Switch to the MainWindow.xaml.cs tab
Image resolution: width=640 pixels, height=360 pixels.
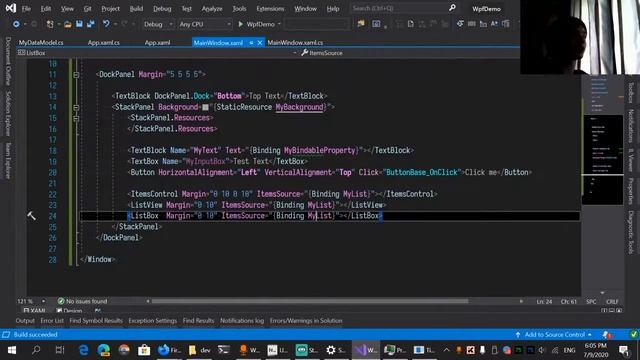pos(295,42)
